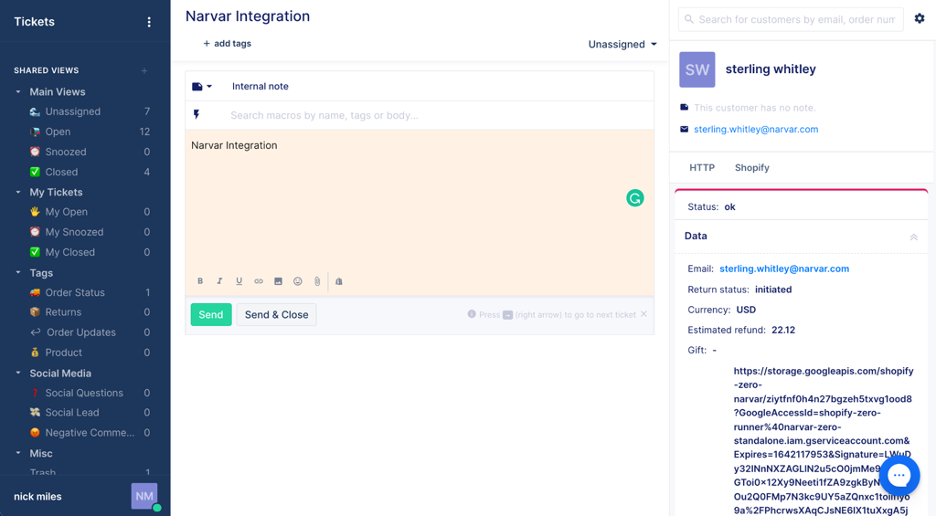
Task: Open the emoji picker
Action: coord(298,281)
